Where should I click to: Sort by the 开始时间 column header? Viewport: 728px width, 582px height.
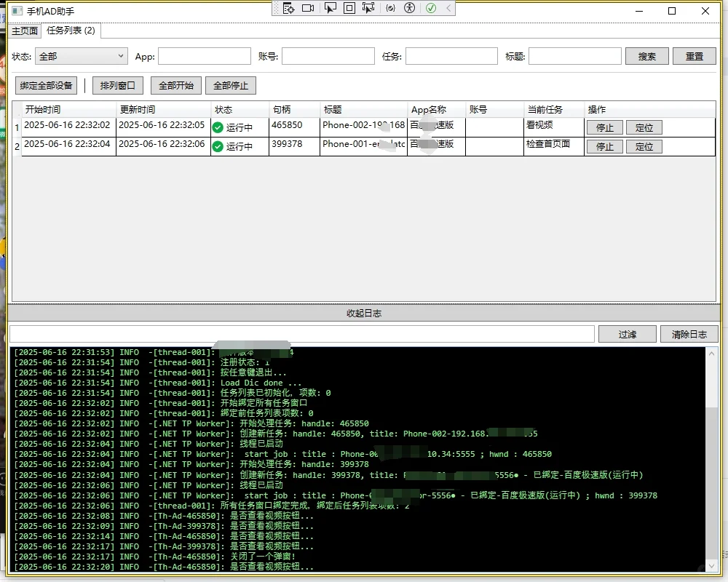point(68,110)
